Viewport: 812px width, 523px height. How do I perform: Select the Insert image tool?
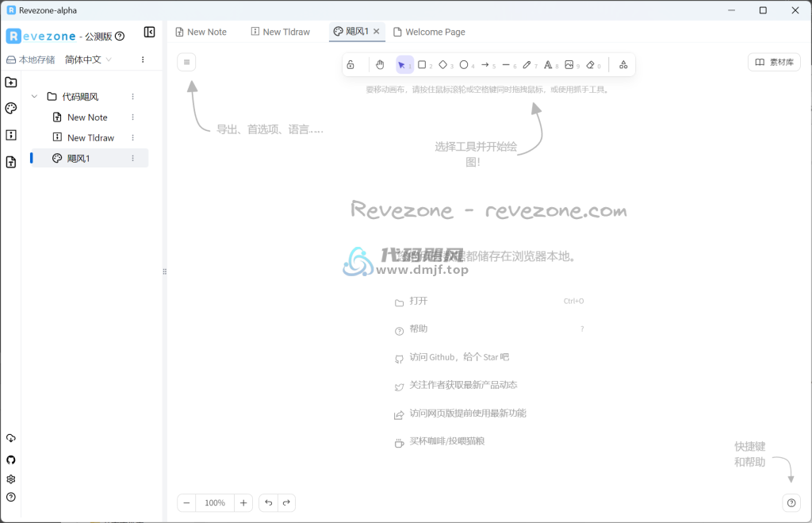[x=571, y=65]
